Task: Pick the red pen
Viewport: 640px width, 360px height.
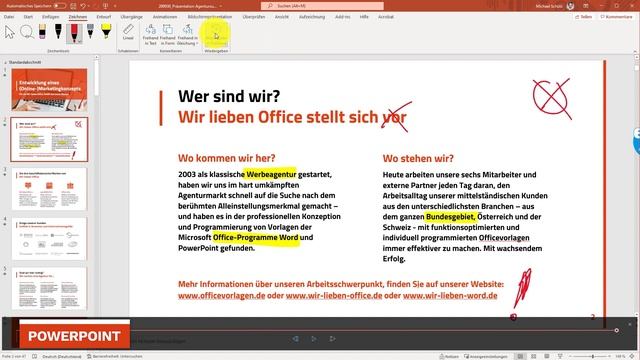Action: [x=74, y=33]
